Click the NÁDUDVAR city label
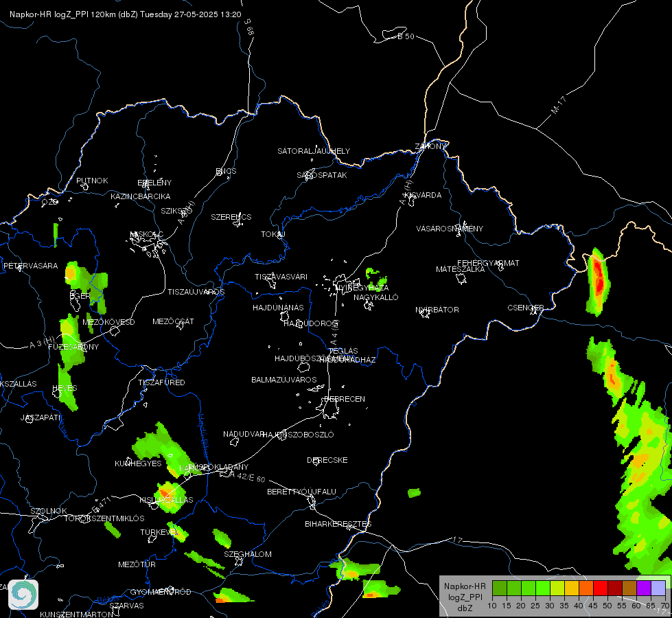Viewport: 672px width, 618px height. tap(244, 434)
